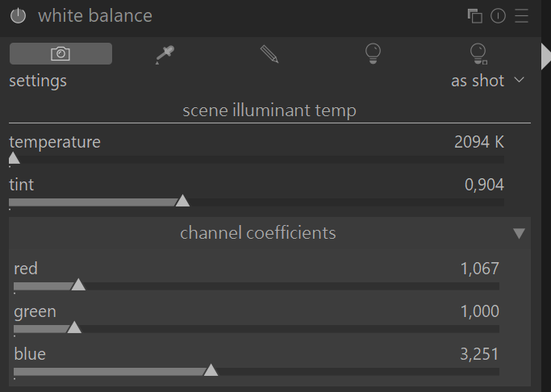The height and width of the screenshot is (392, 551).
Task: Select the camera reference light bulb
Action: point(373,53)
